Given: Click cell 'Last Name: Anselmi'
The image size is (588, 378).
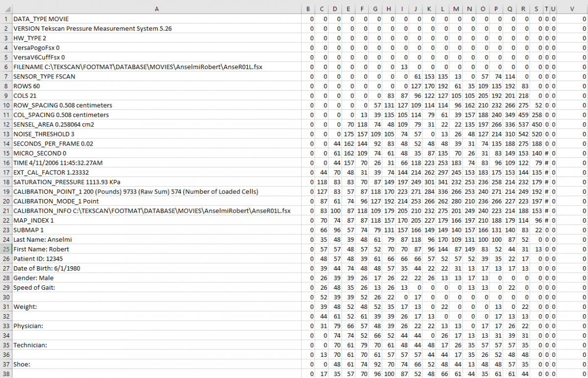Looking at the screenshot, I should (156, 239).
